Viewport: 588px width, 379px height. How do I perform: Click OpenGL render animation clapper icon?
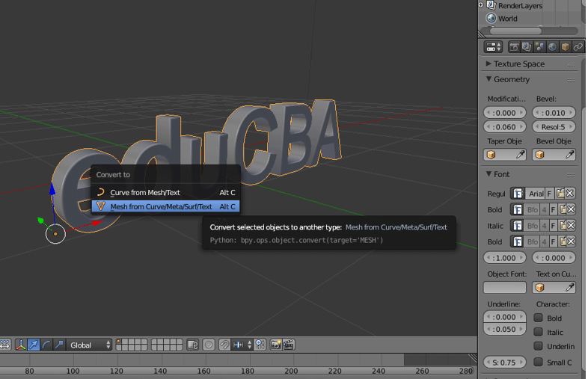(289, 345)
